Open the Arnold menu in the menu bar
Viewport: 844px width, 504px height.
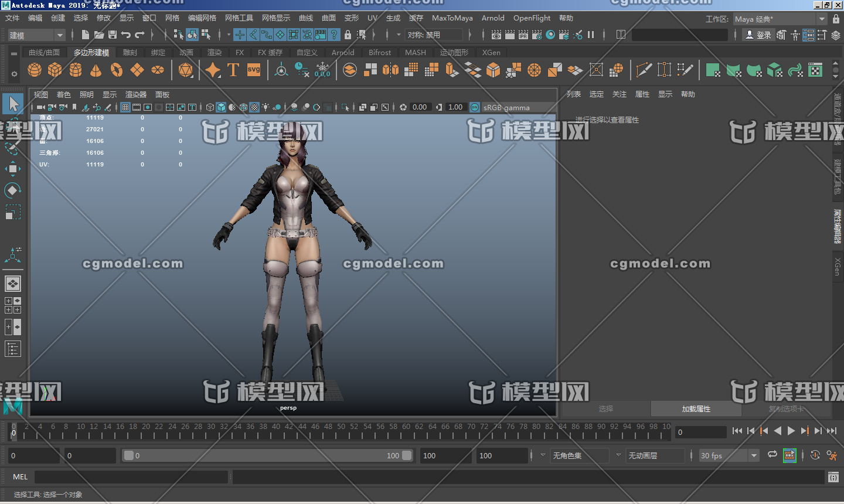[493, 18]
